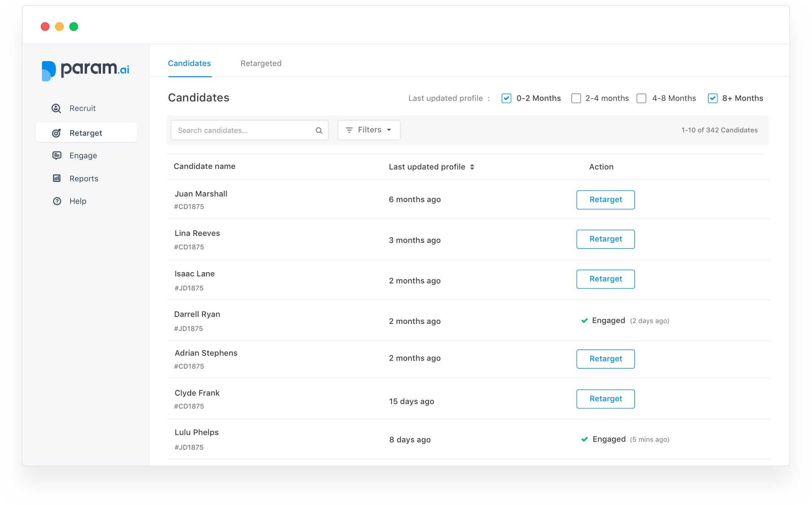Open the Recruit search icon

(x=56, y=108)
